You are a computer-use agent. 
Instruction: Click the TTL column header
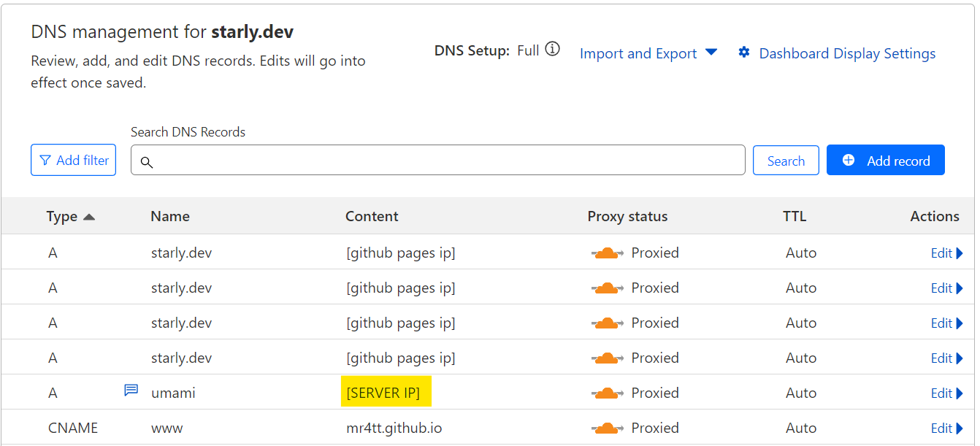(795, 216)
